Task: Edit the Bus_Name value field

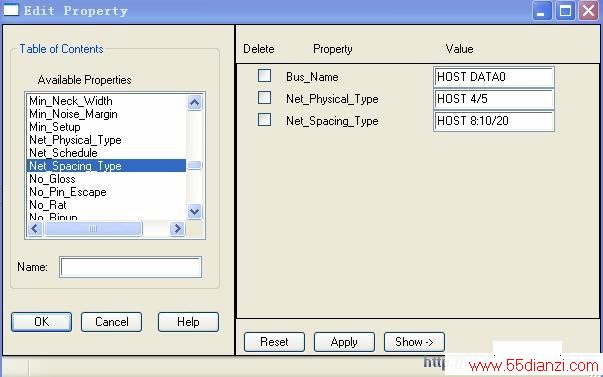Action: point(494,77)
